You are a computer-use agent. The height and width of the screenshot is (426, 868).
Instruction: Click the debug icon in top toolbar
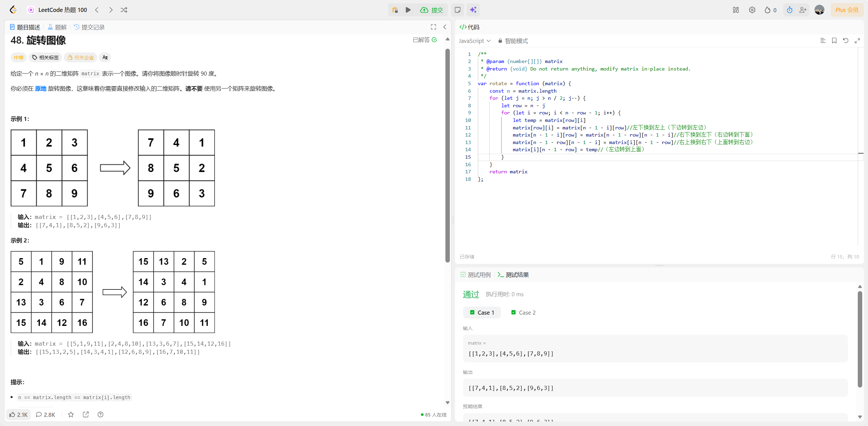point(395,10)
